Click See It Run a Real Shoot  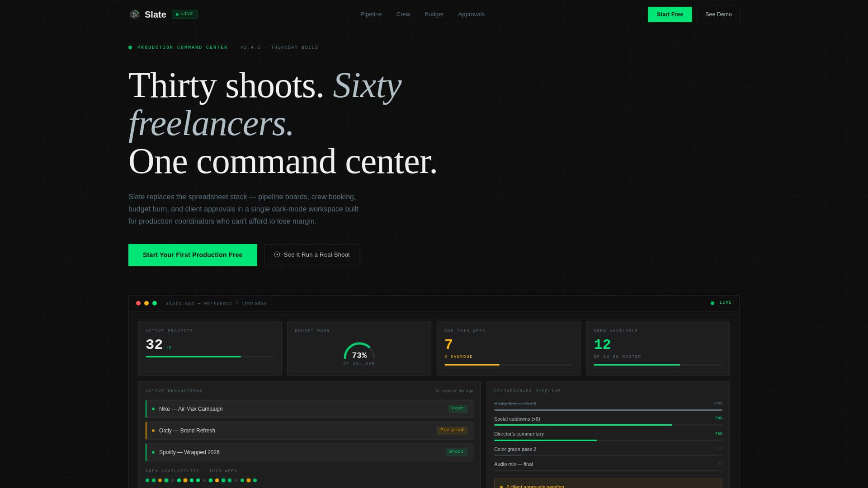(x=312, y=255)
